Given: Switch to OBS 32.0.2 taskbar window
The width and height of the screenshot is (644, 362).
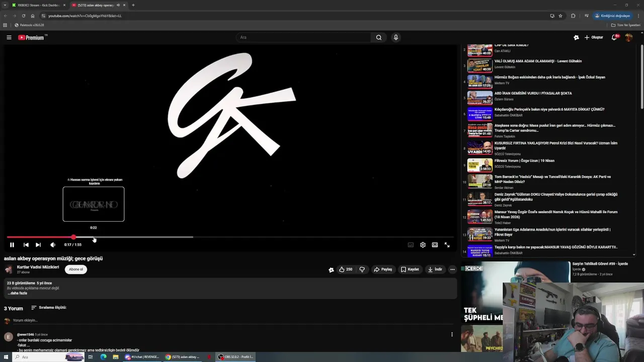Looking at the screenshot, I should tap(236, 357).
